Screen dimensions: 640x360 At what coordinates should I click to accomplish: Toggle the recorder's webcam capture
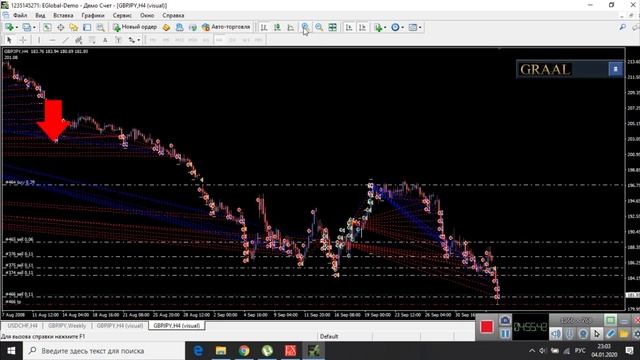pyautogui.click(x=583, y=334)
